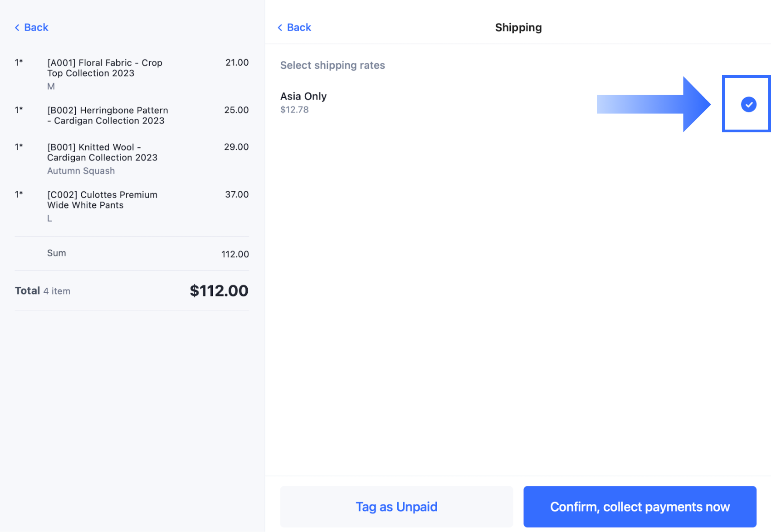Click the Total 4 item label
The image size is (771, 532).
[x=43, y=291]
